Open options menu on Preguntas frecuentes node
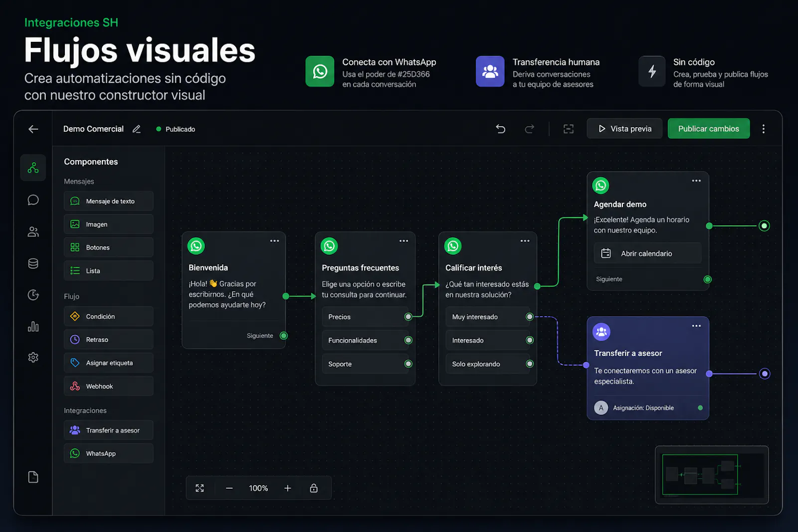This screenshot has width=798, height=532. pyautogui.click(x=404, y=241)
